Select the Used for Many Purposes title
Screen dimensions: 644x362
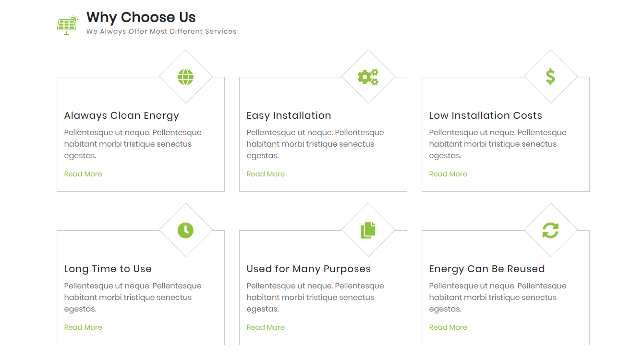pos(309,269)
